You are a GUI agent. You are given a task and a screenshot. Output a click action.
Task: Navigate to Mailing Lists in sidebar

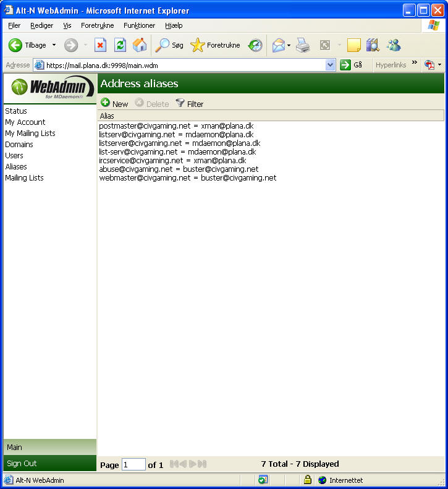pyautogui.click(x=24, y=178)
